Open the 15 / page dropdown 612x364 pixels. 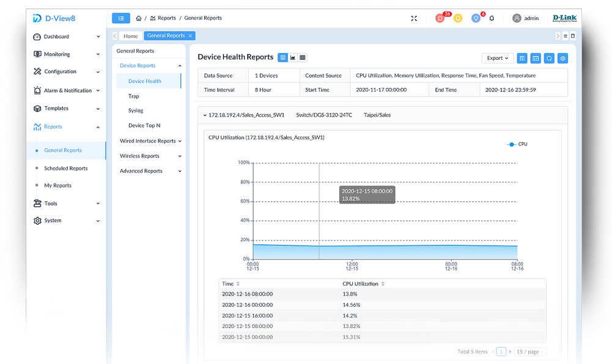click(x=529, y=352)
